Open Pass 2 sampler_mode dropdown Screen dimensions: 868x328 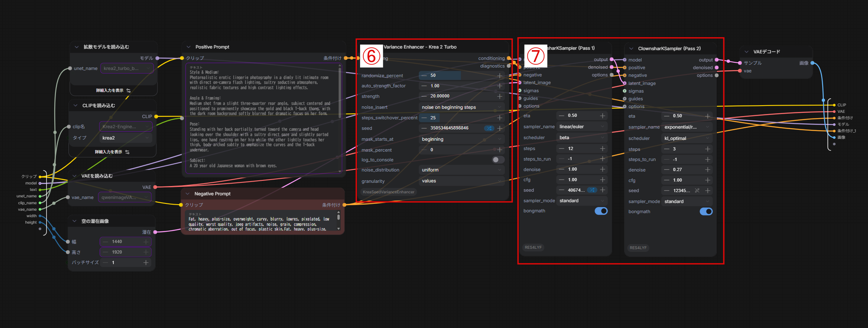point(687,201)
